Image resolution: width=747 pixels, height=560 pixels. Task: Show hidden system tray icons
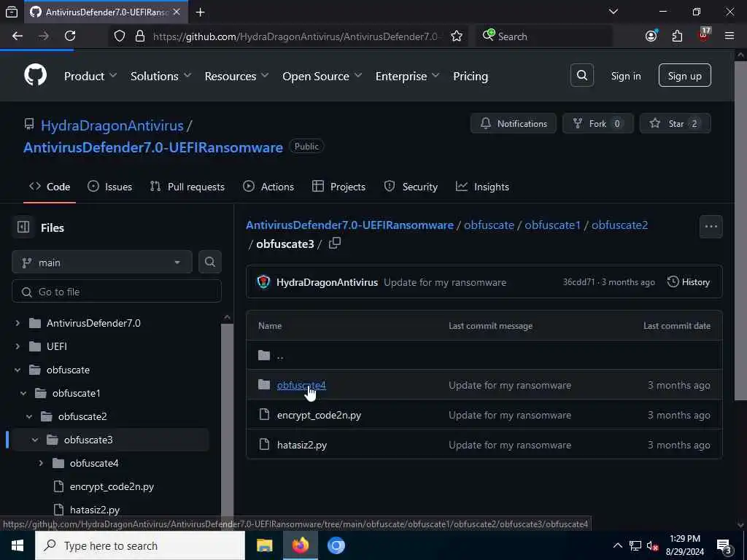(617, 545)
